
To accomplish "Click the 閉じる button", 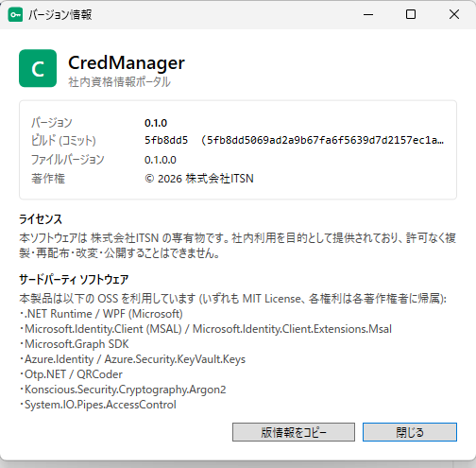I will 410,432.
